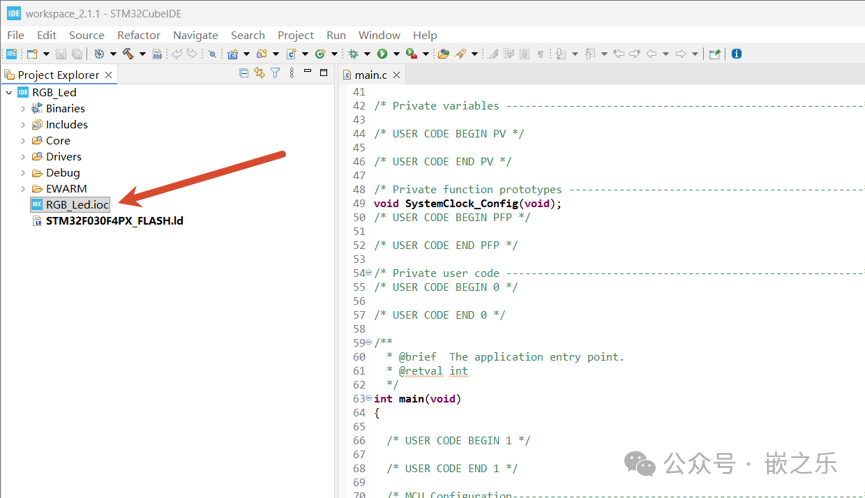
Task: Toggle code folding at line 54
Action: [369, 272]
